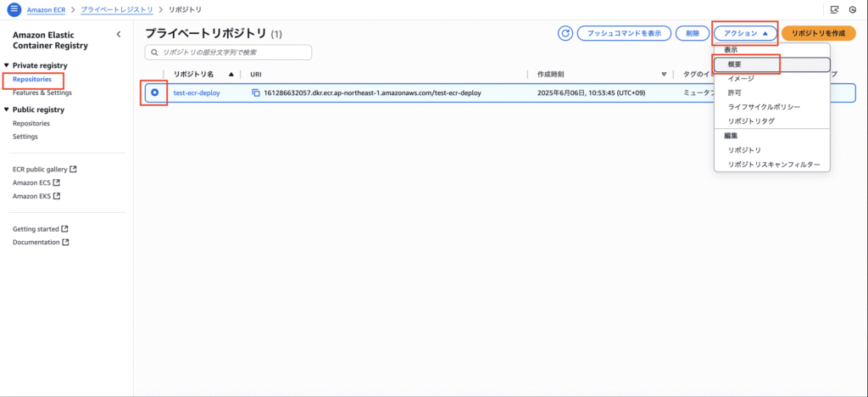The image size is (868, 397).
Task: Copy the test-ecr-deploy URI
Action: pos(256,93)
